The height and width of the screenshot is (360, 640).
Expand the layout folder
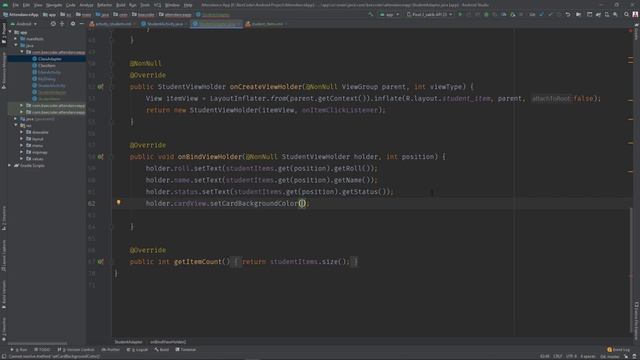[x=22, y=139]
